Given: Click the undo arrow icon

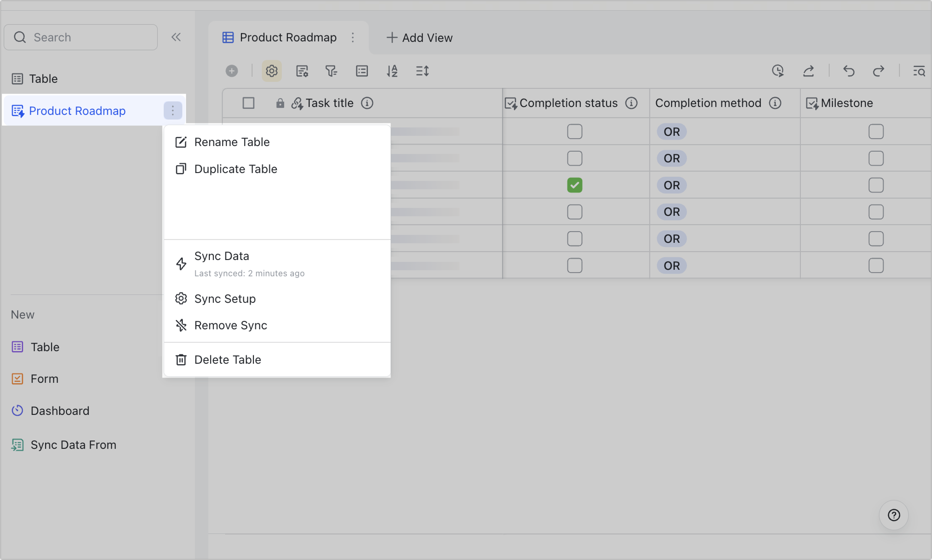Looking at the screenshot, I should 849,71.
